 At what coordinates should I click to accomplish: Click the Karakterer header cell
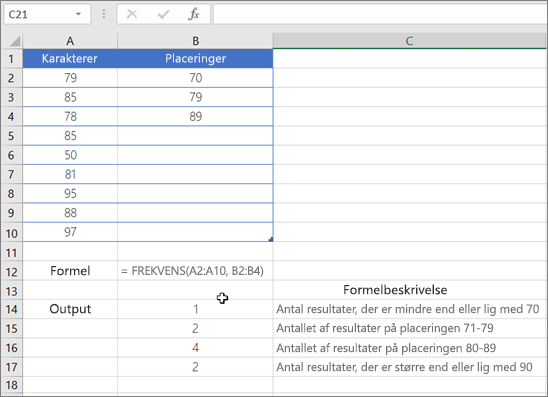[x=70, y=58]
